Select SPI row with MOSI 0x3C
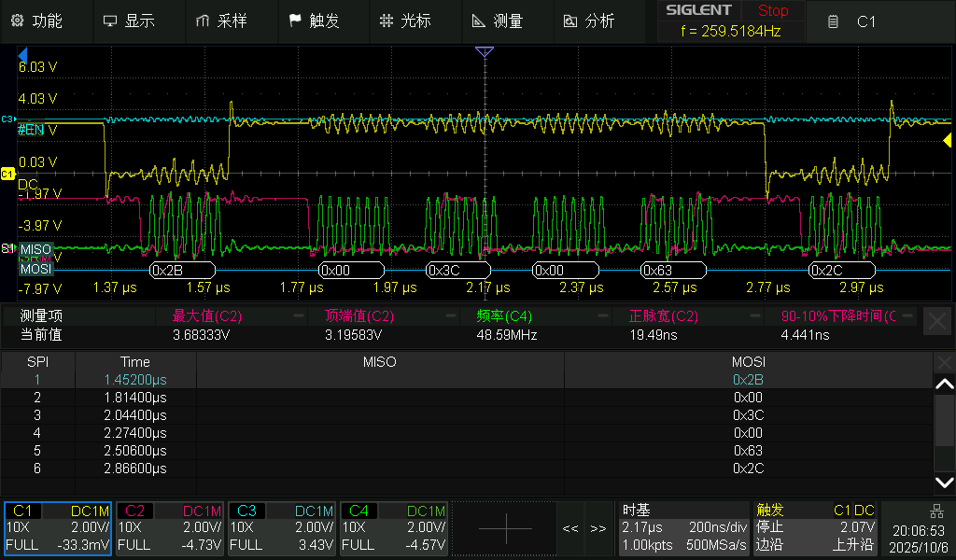Screen dimensions: 956x560 [467, 414]
